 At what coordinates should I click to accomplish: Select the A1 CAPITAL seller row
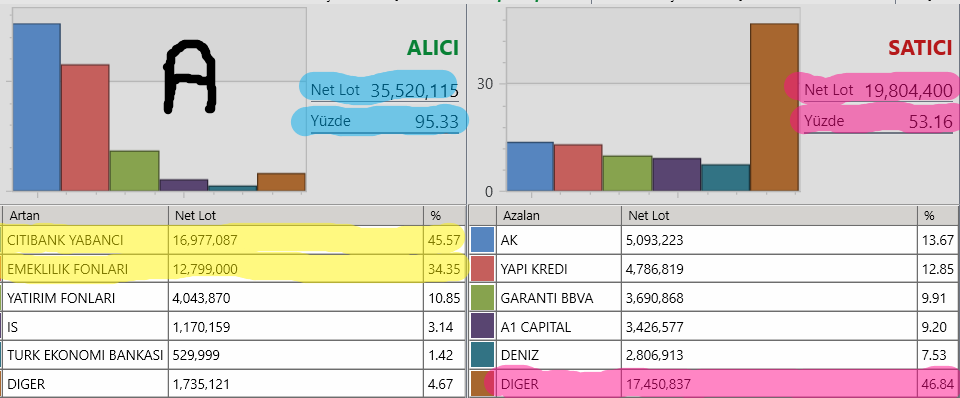714,326
